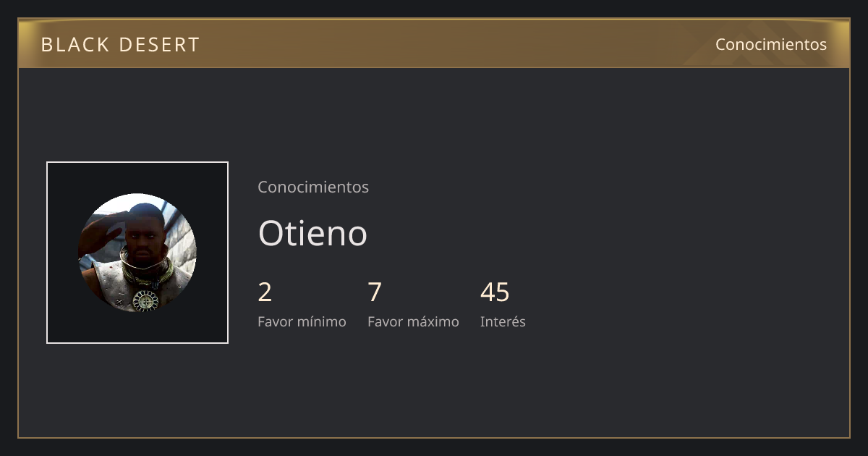Select the gray Conocimientos label above Otieno
868x456 pixels.
(313, 187)
